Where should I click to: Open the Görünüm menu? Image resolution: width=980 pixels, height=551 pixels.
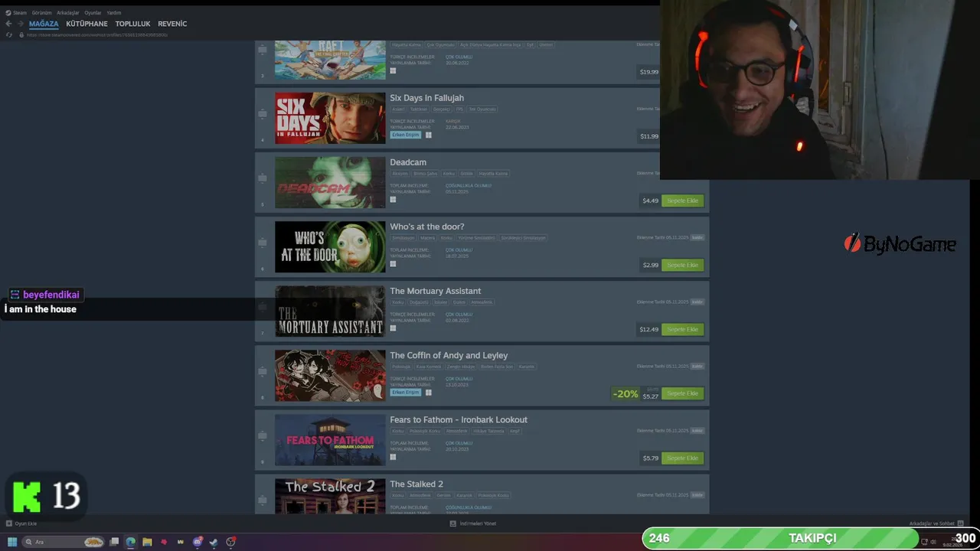click(41, 12)
